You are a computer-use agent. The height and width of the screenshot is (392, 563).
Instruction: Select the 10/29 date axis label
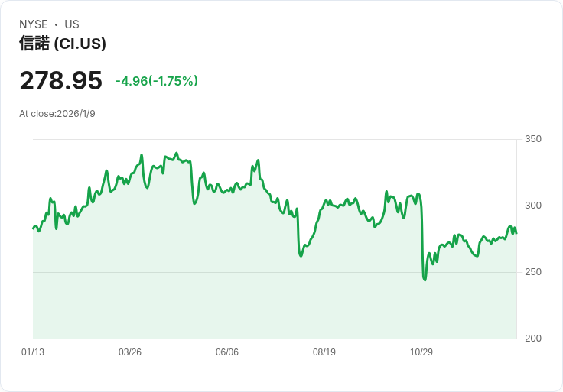(421, 352)
